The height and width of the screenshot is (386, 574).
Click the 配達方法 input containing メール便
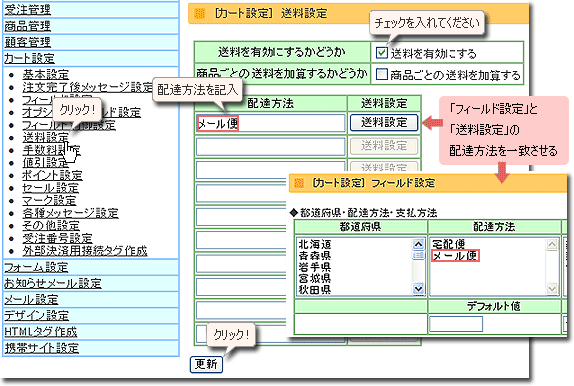[x=271, y=123]
